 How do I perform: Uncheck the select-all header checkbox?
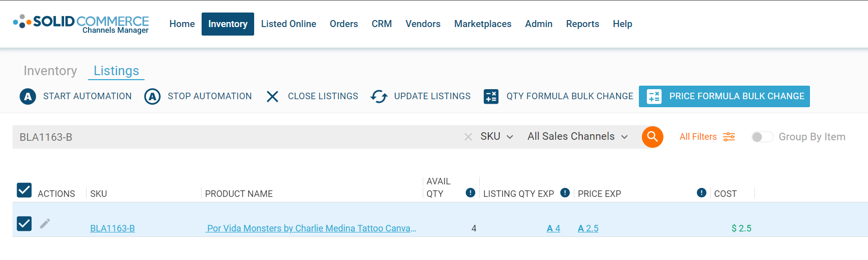[x=24, y=190]
